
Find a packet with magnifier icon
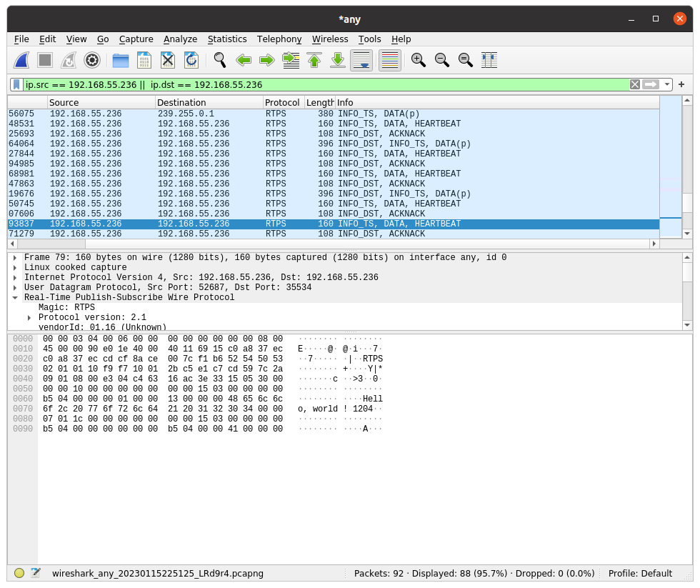tap(220, 60)
